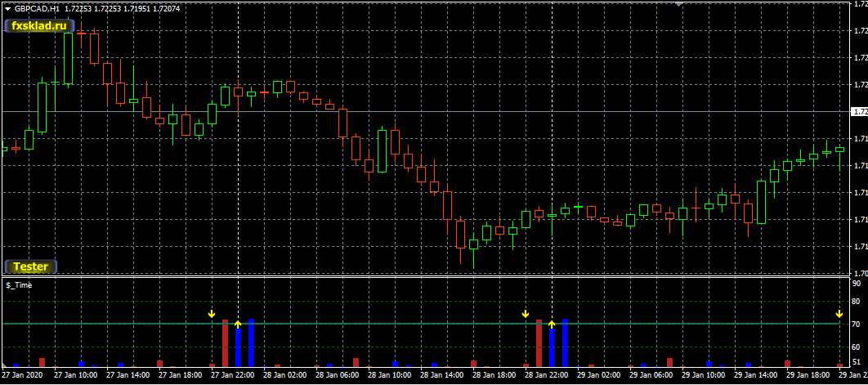Click the 80 level on indicator scale
Image resolution: width=868 pixels, height=385 pixels.
click(x=857, y=302)
